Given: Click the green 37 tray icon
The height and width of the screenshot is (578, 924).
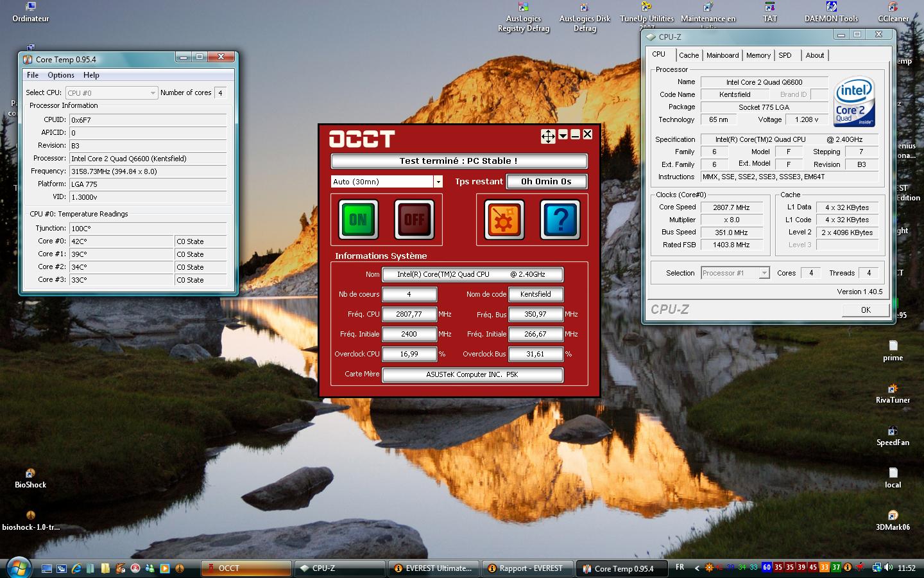Looking at the screenshot, I should (x=836, y=568).
